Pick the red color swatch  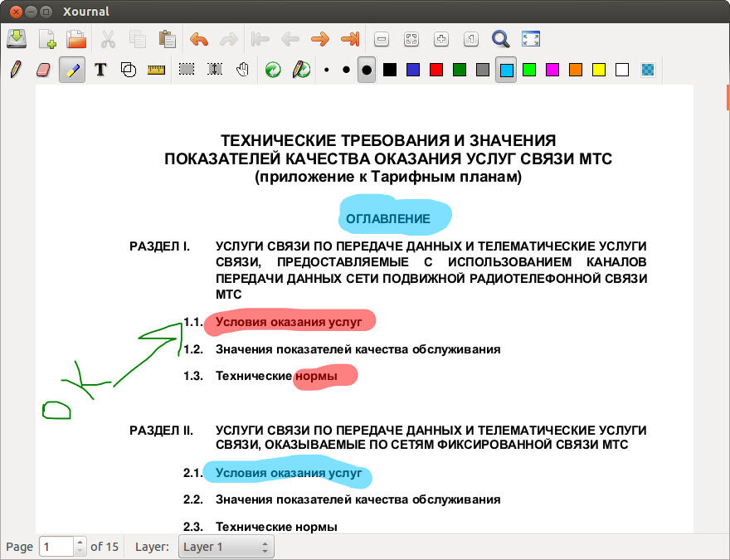[x=436, y=70]
